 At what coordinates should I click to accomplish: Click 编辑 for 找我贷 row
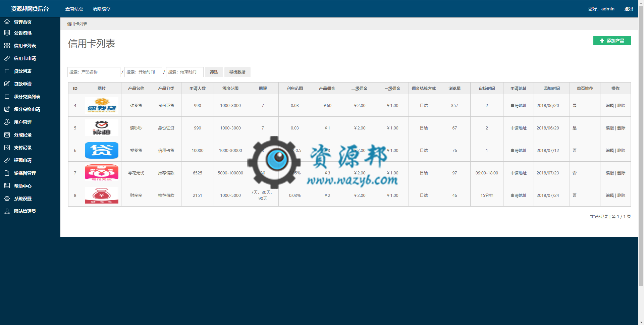tap(609, 150)
